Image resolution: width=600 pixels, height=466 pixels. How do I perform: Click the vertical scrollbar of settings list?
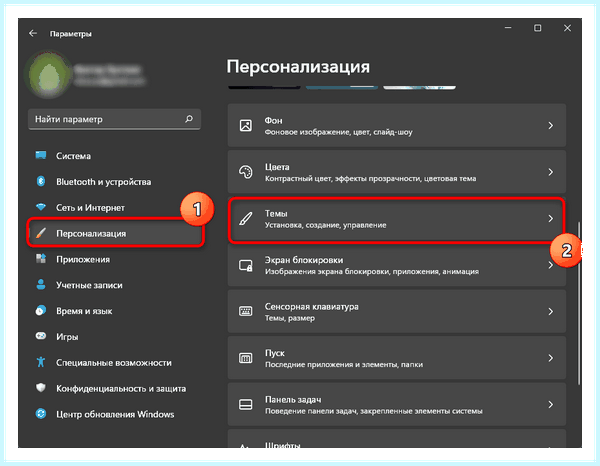point(579,302)
